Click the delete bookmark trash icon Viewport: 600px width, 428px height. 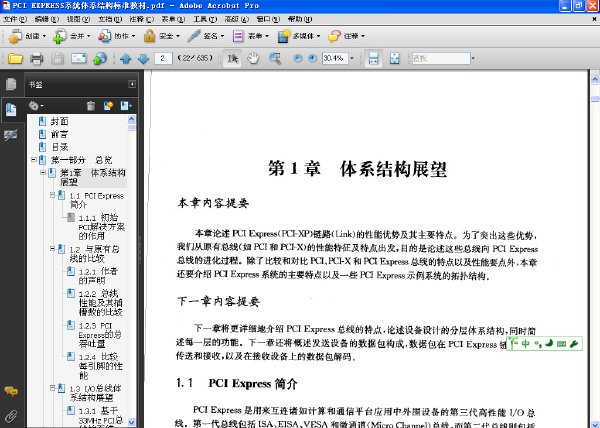(91, 106)
